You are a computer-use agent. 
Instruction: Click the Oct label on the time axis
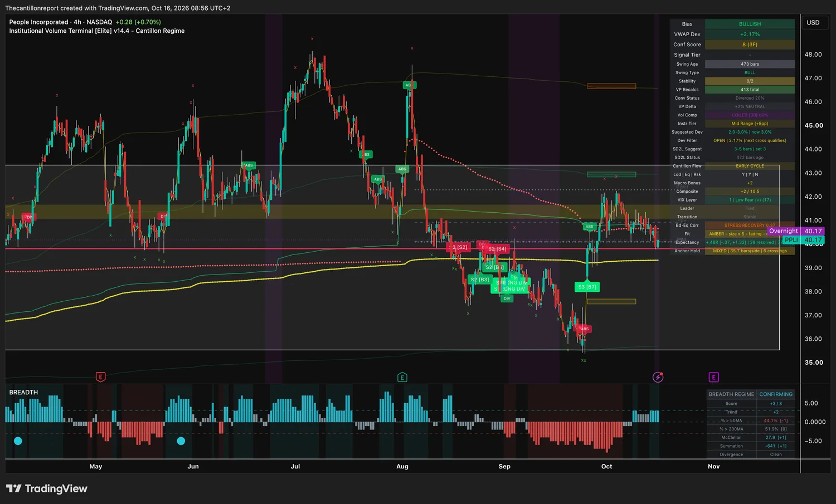[x=607, y=467]
